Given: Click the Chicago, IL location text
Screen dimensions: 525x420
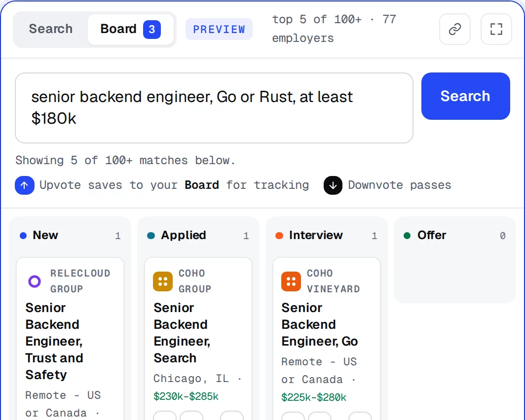Looking at the screenshot, I should [191, 379].
